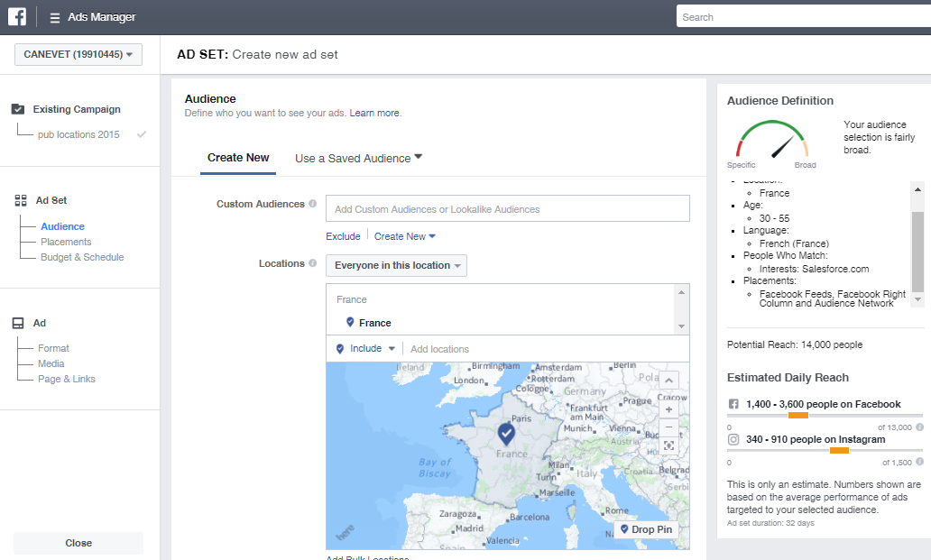Zoom in on the map with the plus button
The image size is (931, 560).
(x=668, y=409)
